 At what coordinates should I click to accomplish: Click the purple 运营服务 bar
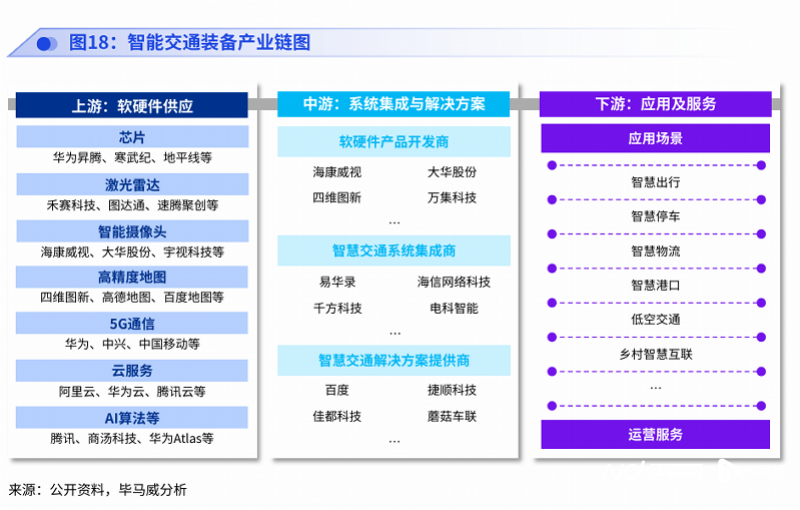pos(656,435)
